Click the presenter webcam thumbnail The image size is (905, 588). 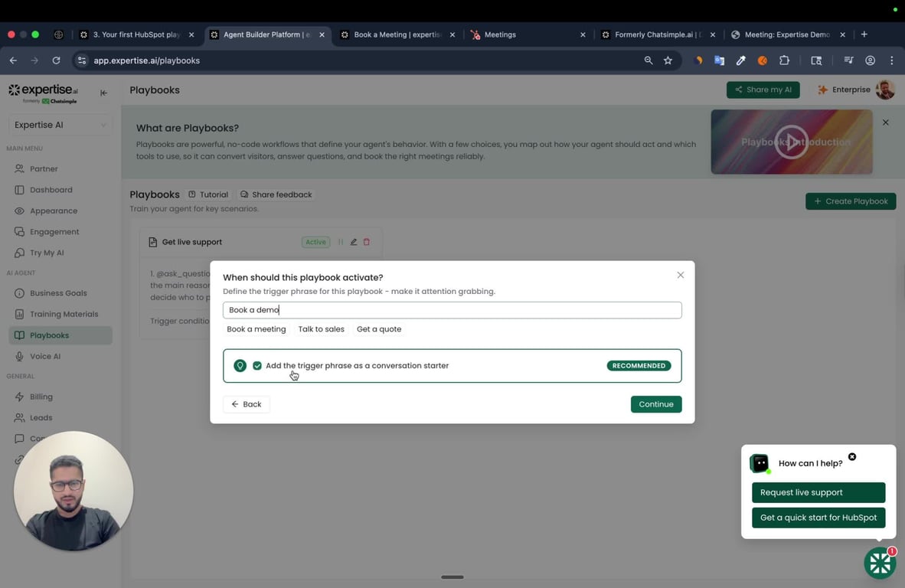click(x=74, y=491)
